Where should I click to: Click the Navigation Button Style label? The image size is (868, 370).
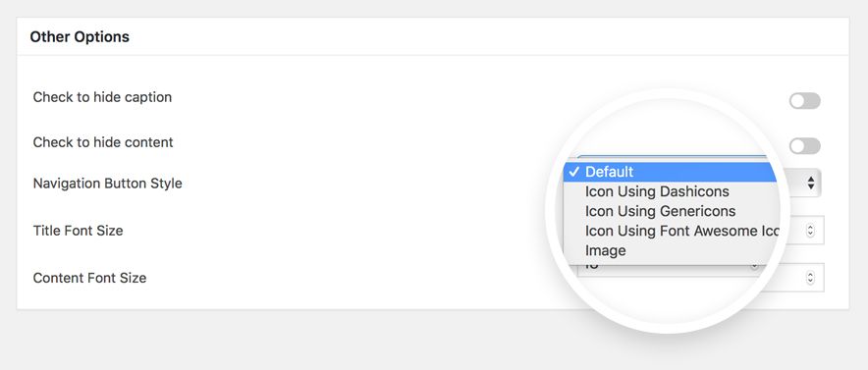pyautogui.click(x=107, y=184)
